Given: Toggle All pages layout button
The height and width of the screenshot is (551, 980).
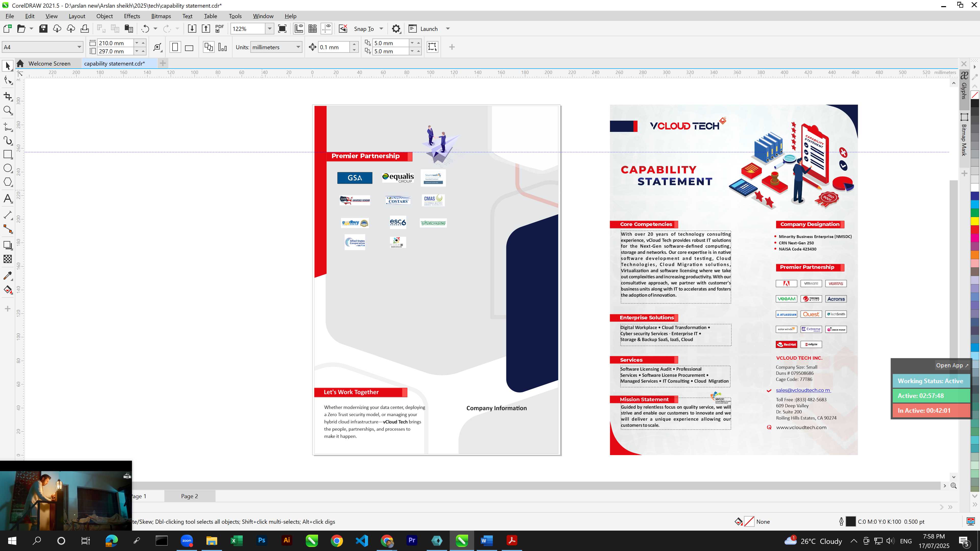Looking at the screenshot, I should point(209,47).
